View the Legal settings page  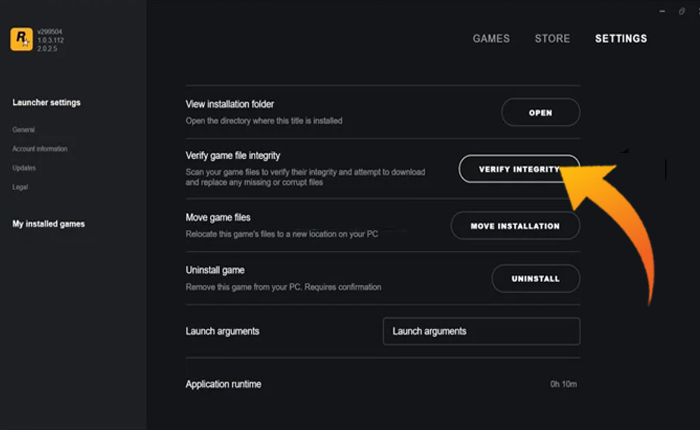coord(20,187)
